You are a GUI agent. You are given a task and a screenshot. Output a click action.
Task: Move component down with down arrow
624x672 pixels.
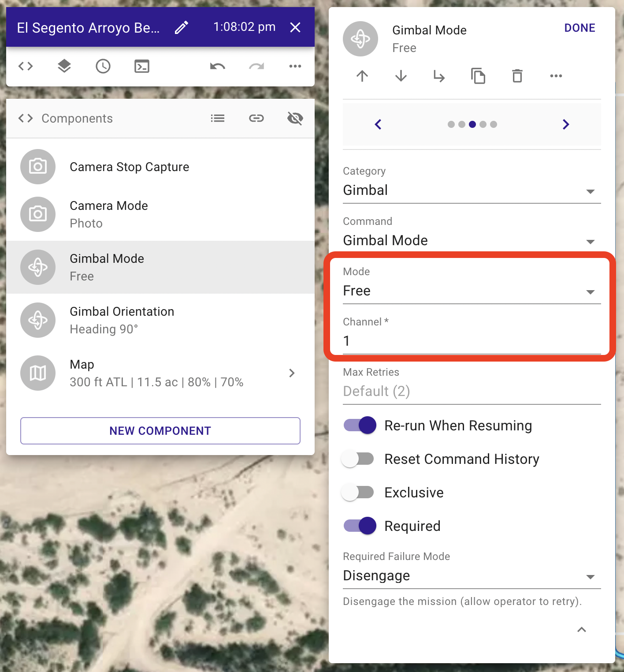coord(401,76)
